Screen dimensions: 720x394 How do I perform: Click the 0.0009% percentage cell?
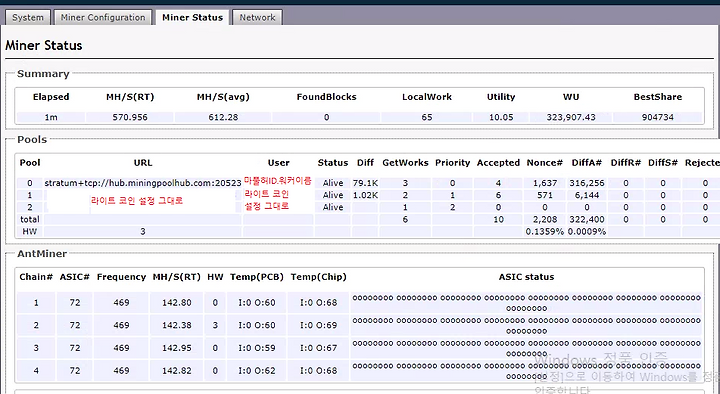(587, 231)
